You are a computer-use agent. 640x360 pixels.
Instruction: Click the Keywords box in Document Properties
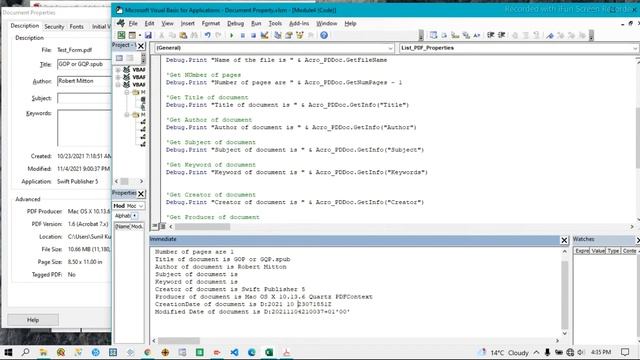click(84, 128)
